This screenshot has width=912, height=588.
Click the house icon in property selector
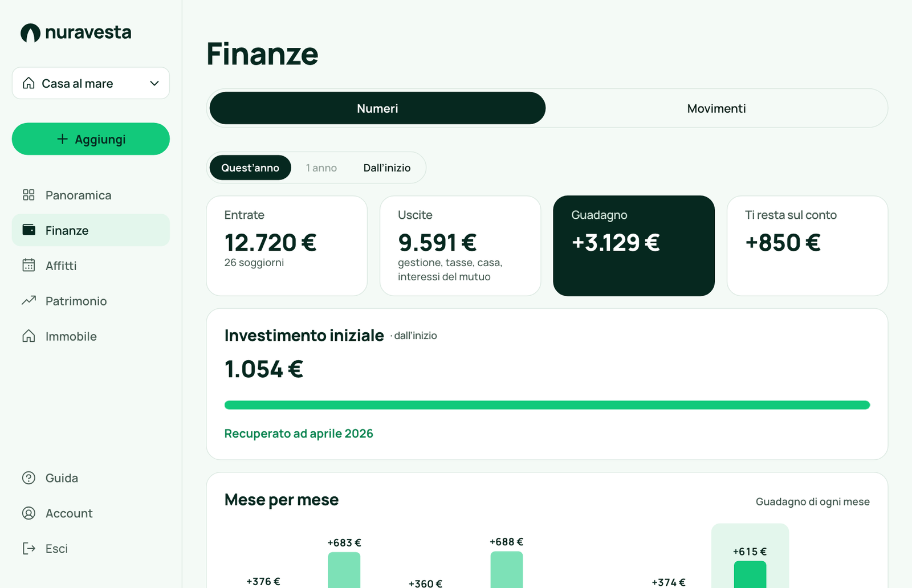28,83
